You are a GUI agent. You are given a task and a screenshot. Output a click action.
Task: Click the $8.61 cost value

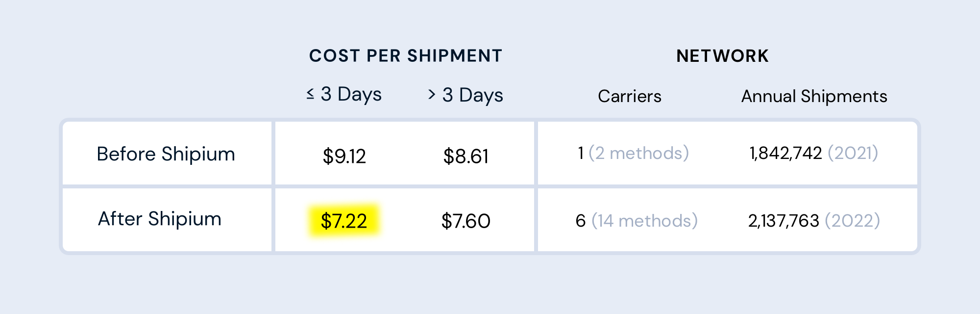point(465,157)
